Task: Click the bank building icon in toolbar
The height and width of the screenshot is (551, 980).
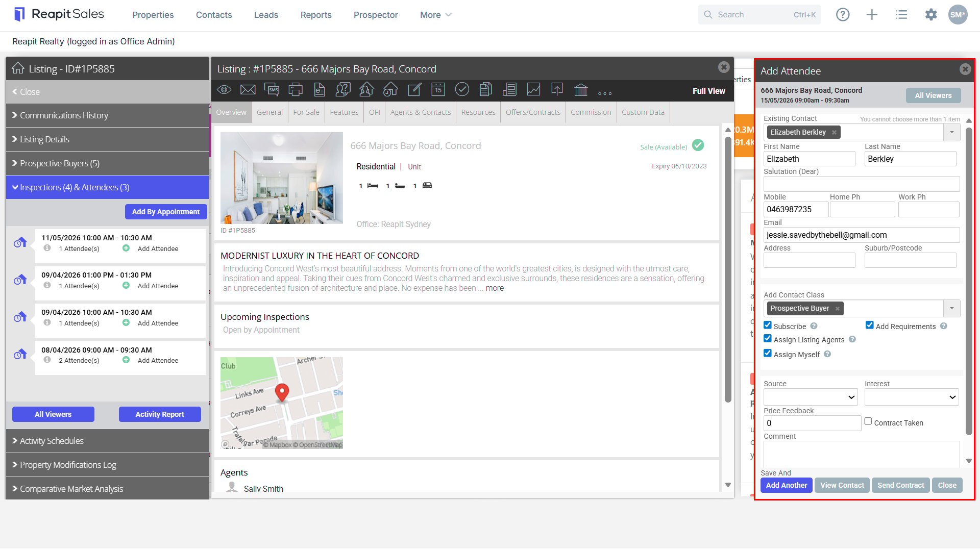Action: click(x=581, y=90)
